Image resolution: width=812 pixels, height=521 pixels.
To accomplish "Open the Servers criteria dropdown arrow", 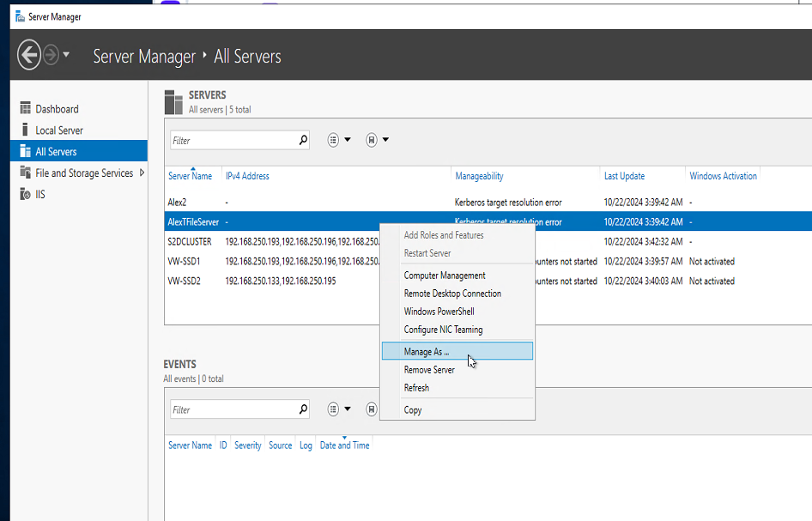I will point(348,139).
